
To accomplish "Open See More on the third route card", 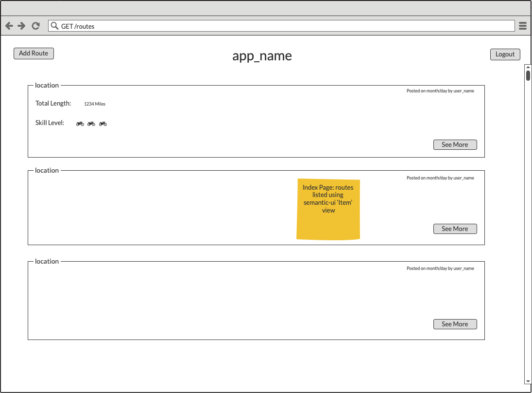I will [455, 324].
